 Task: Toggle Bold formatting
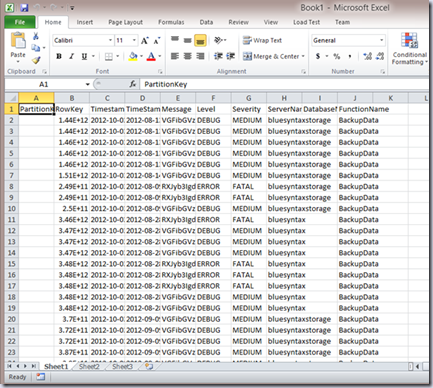(x=59, y=56)
